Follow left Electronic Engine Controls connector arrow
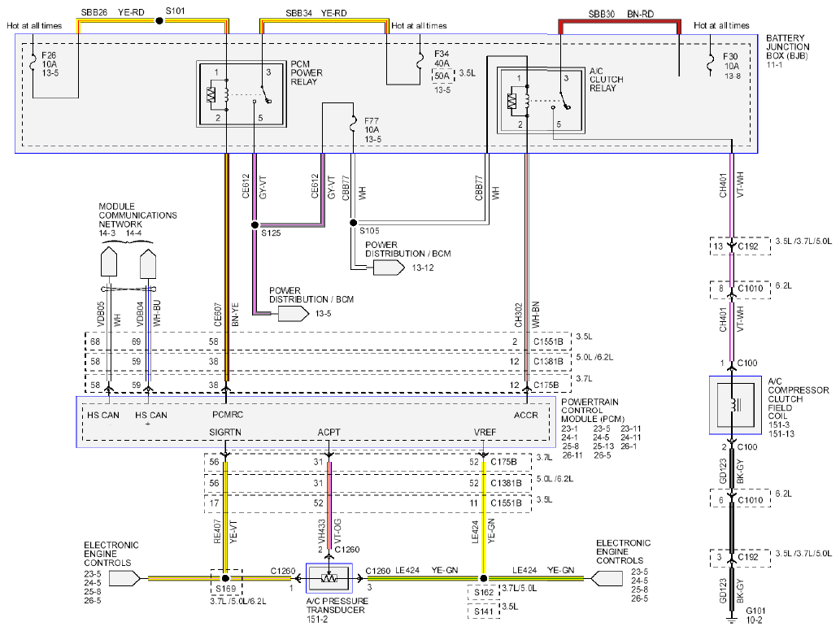 [x=124, y=578]
